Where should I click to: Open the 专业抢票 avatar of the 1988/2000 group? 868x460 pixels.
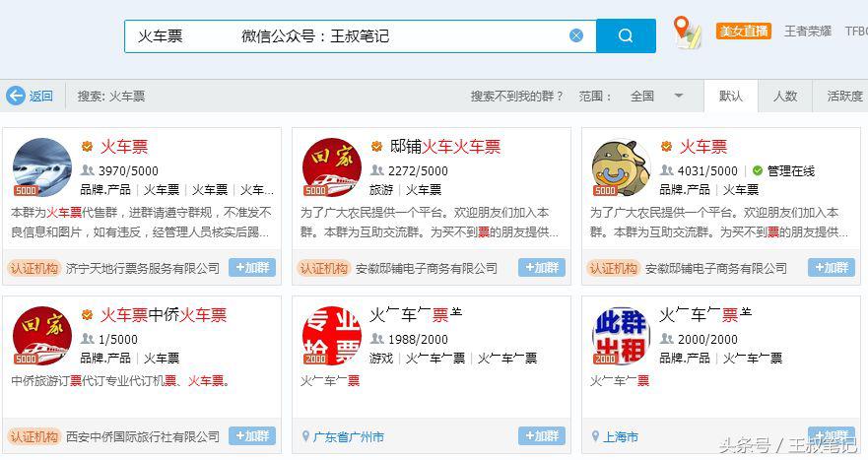(x=332, y=336)
